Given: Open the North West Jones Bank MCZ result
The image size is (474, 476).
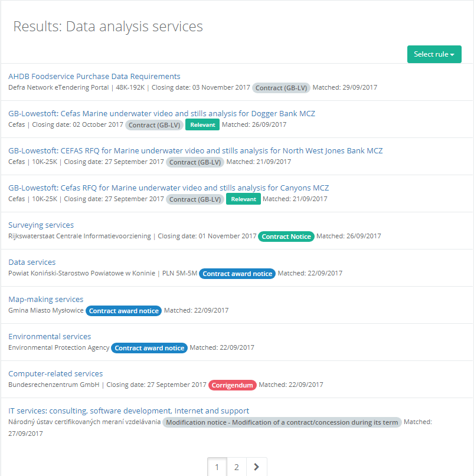Looking at the screenshot, I should pos(195,150).
